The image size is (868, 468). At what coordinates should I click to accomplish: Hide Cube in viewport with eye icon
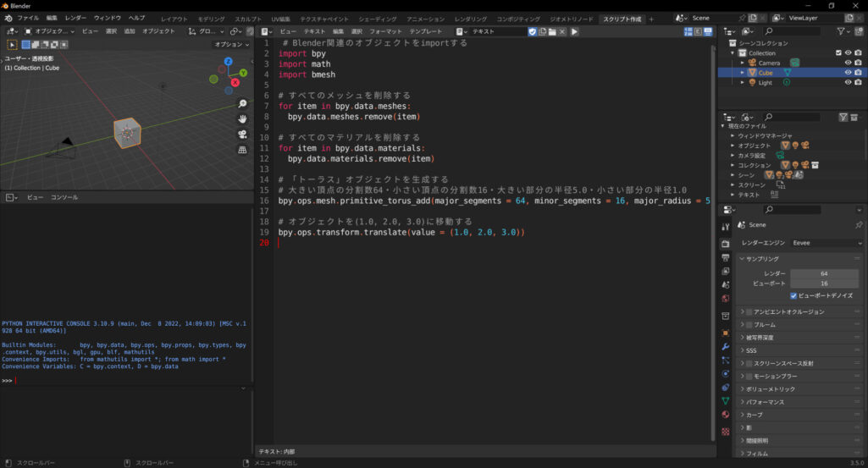click(848, 73)
